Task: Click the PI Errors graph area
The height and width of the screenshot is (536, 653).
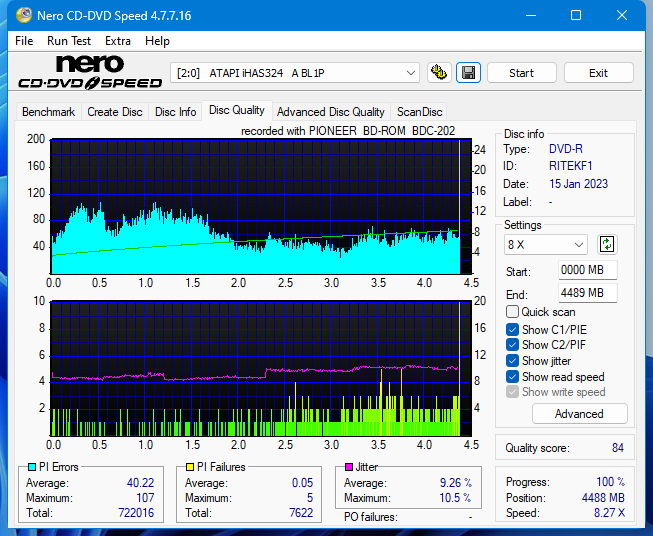Action: [x=261, y=207]
